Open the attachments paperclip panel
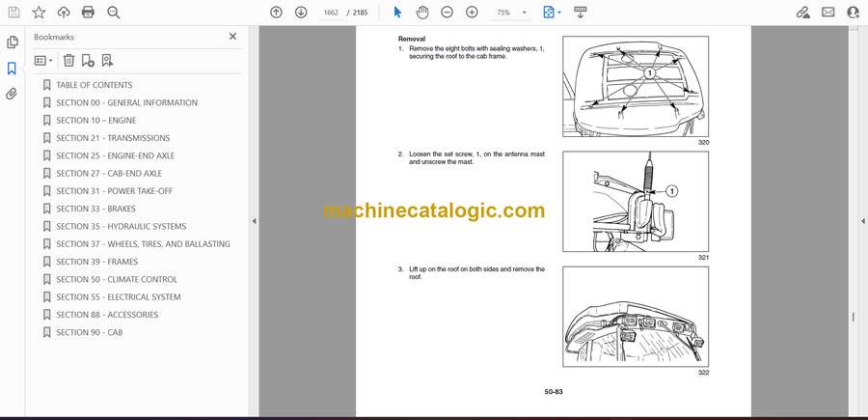 point(12,94)
